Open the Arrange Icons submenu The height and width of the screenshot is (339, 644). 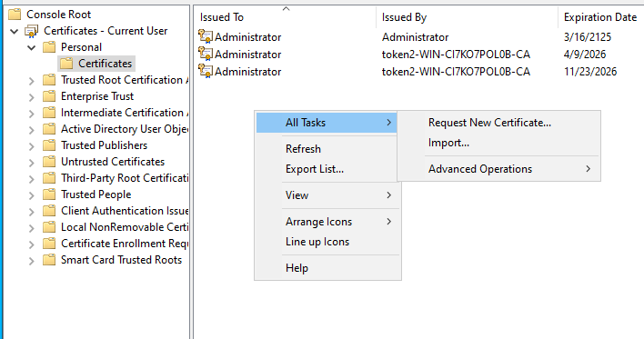pyautogui.click(x=327, y=222)
